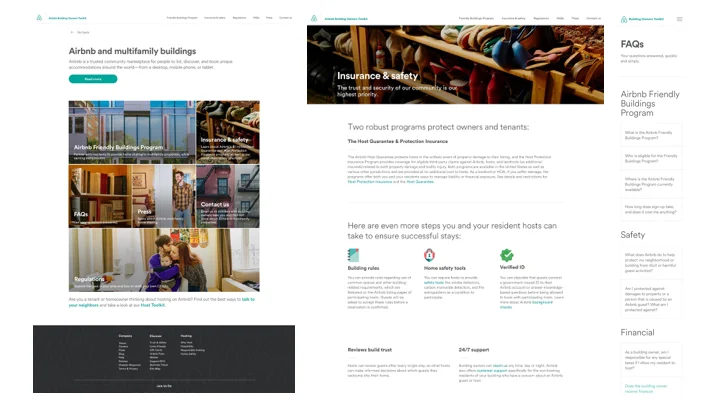Expand 'Who is eligible for the Friendly Buildings Program?'
Image resolution: width=720 pixels, height=405 pixels.
[x=651, y=158]
